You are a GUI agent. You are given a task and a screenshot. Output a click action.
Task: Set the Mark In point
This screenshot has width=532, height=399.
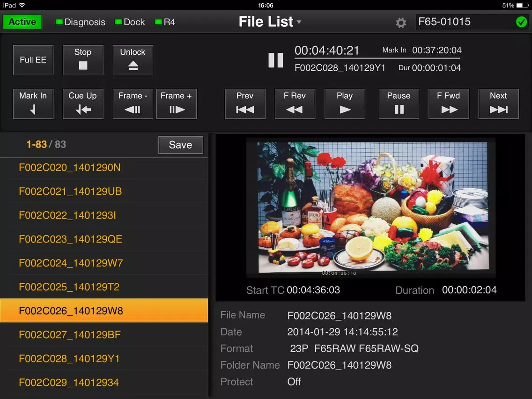coord(33,104)
